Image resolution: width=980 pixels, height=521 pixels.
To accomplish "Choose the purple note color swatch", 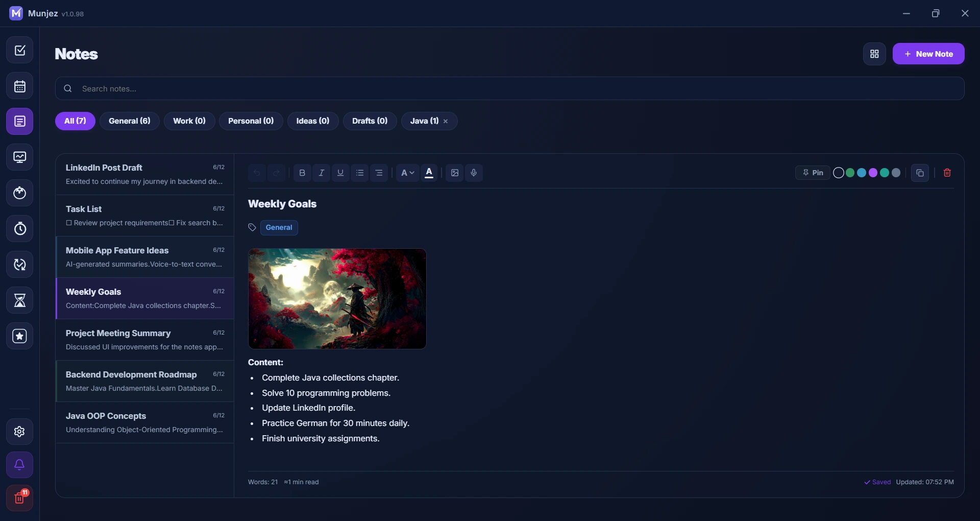I will 873,173.
